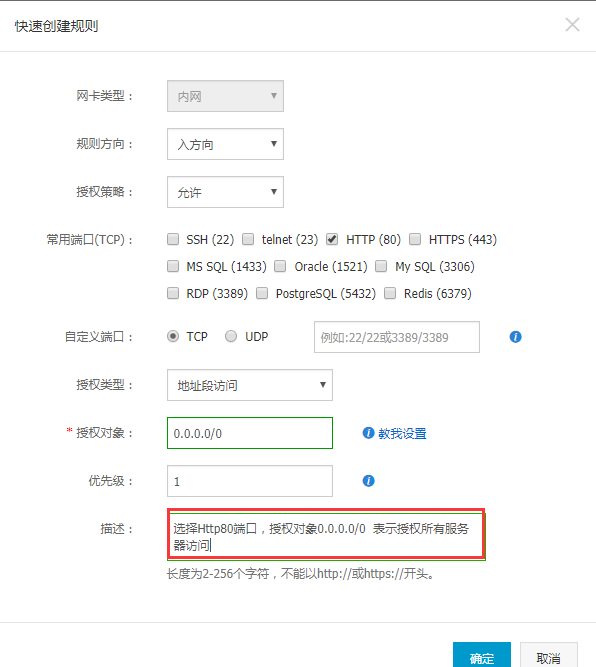The height and width of the screenshot is (667, 596).
Task: Choose the UDP radio button
Action: pos(231,336)
